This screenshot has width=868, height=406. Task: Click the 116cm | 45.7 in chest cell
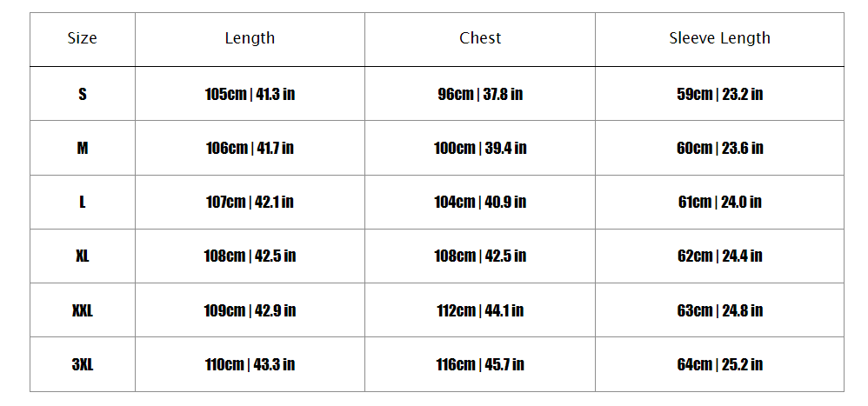click(480, 364)
